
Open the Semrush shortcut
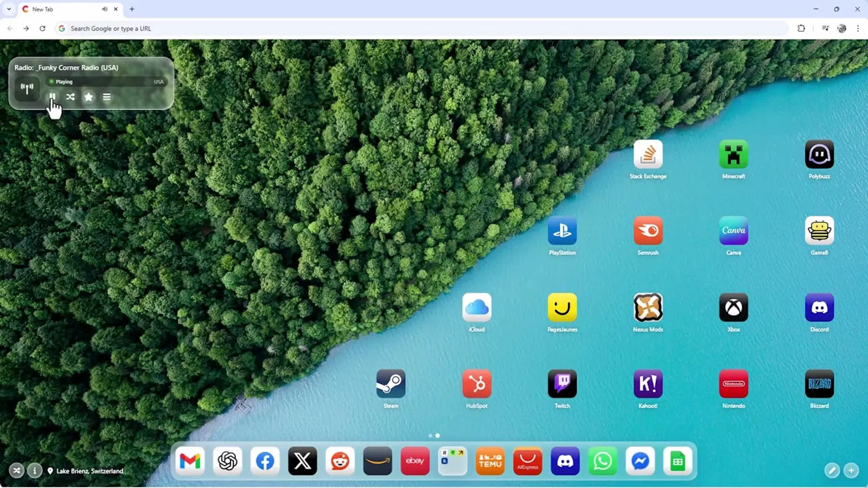click(648, 231)
